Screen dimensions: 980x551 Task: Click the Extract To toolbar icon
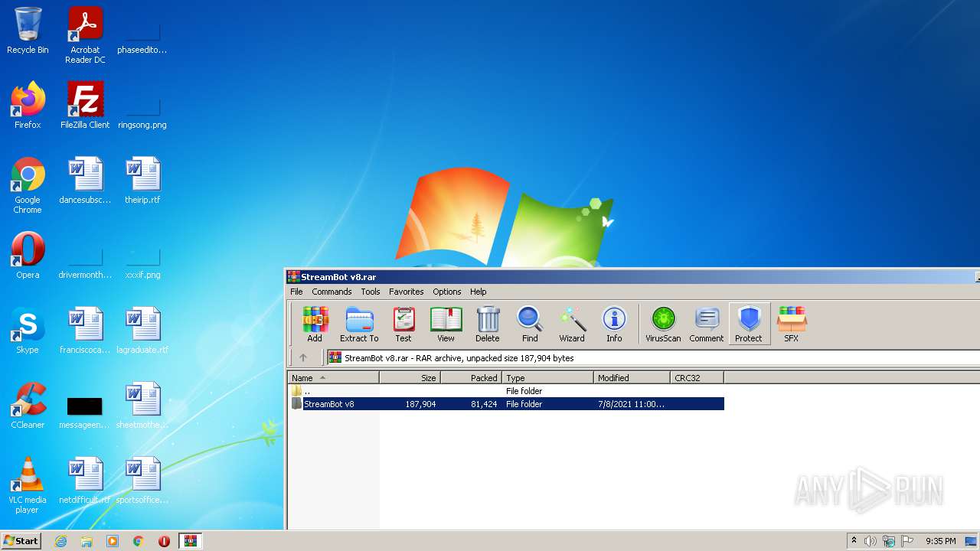click(359, 324)
